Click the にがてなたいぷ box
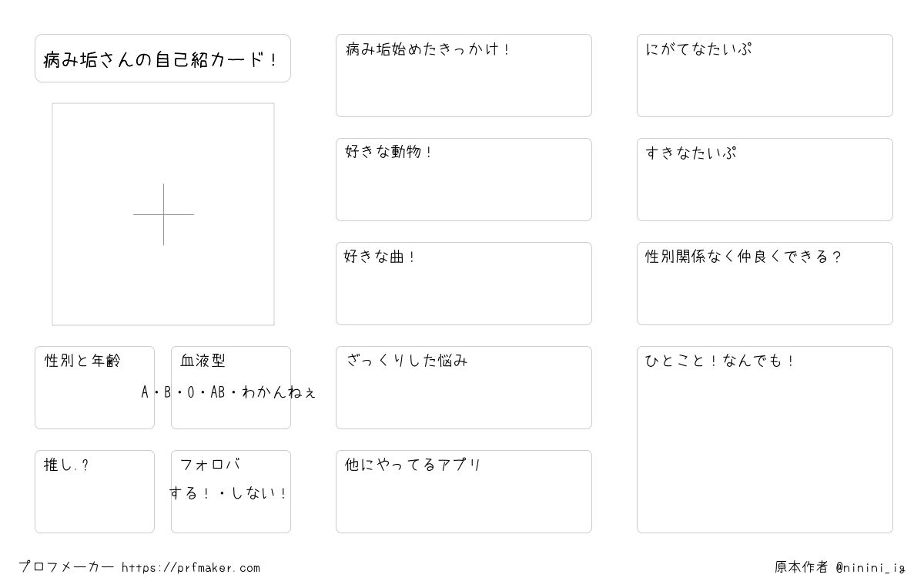The image size is (924, 578). [x=765, y=76]
